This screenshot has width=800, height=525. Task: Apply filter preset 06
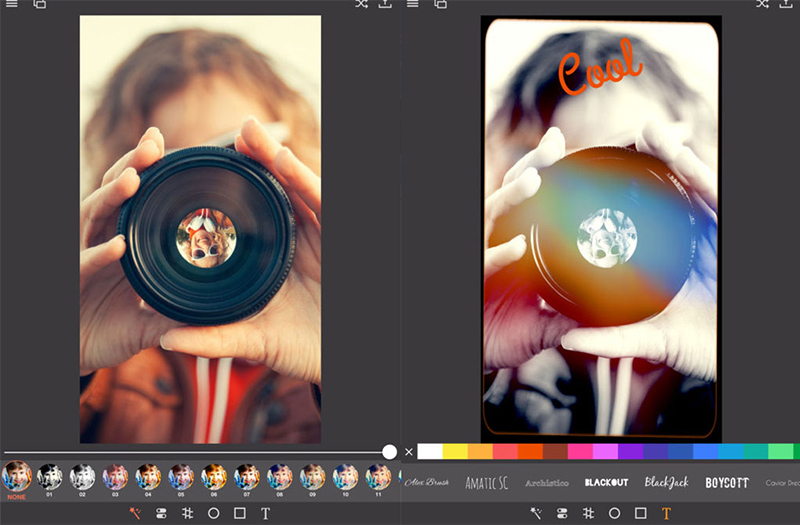click(x=214, y=477)
